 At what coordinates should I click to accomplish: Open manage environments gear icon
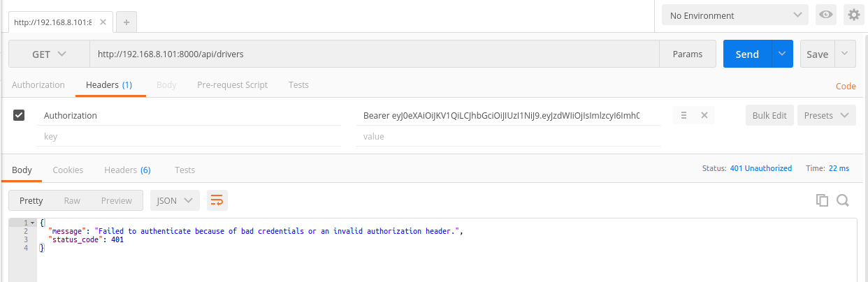coord(853,15)
